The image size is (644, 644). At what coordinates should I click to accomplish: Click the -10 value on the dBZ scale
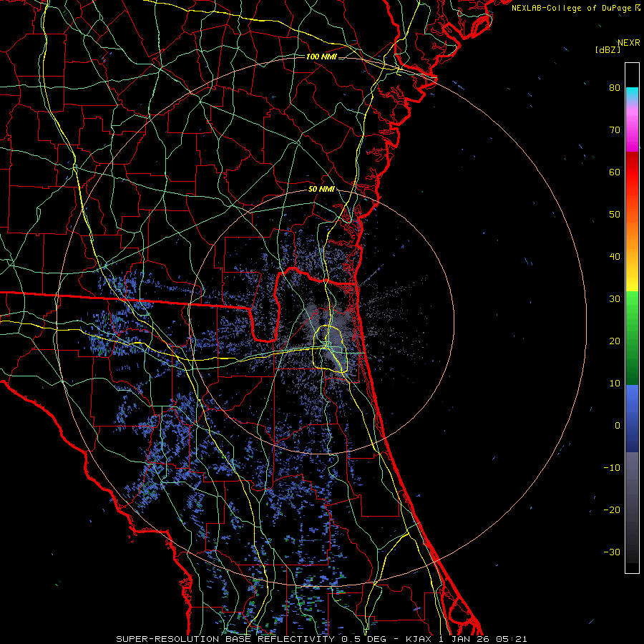[x=612, y=468]
